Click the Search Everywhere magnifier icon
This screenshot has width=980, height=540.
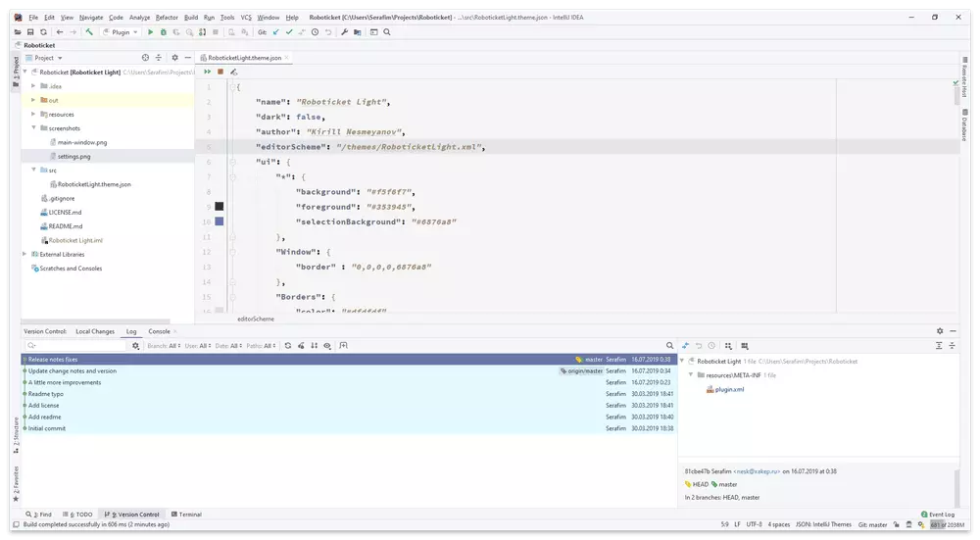[387, 32]
